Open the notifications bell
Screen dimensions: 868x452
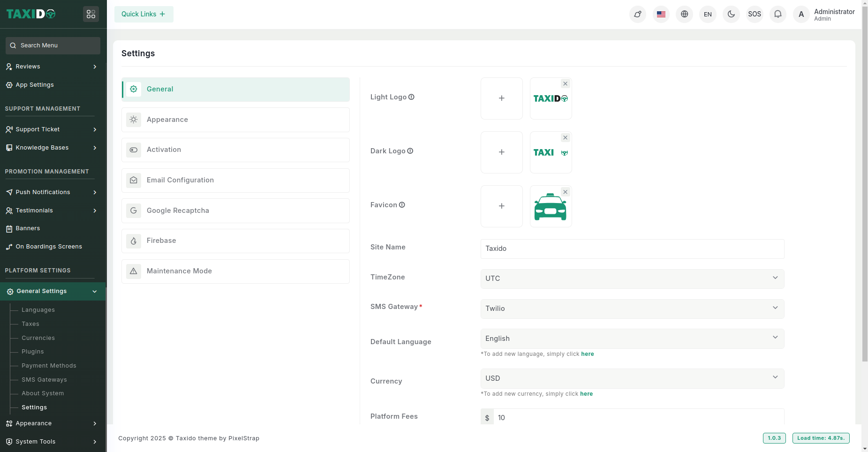click(777, 14)
